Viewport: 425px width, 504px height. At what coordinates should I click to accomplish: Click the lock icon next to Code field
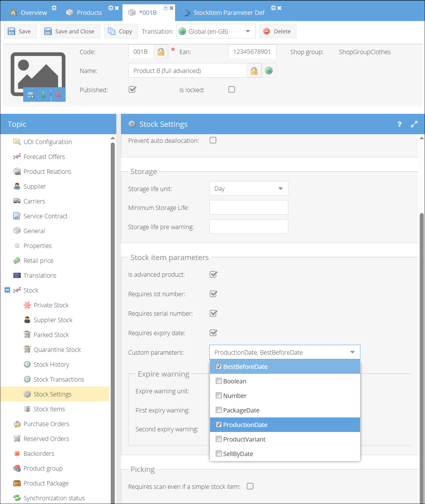coord(161,52)
